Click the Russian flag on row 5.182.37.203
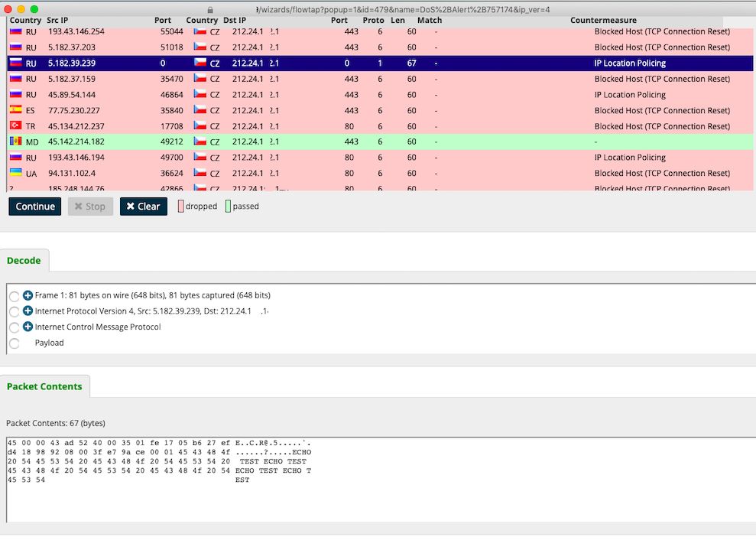756x550 pixels. coord(16,47)
